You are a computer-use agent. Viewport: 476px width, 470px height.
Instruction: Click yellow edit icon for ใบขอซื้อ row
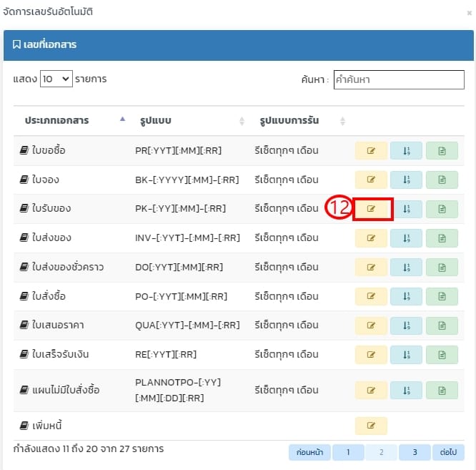(x=371, y=150)
